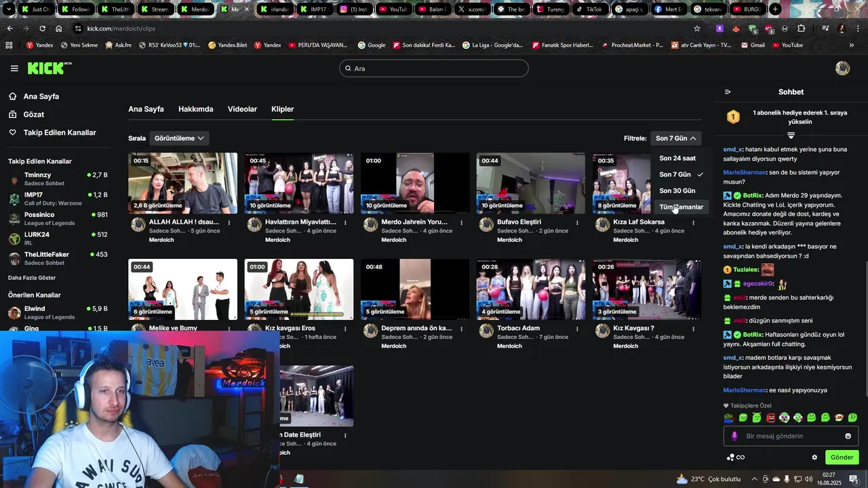The height and width of the screenshot is (488, 868).
Task: Expand the bookmarks overflow chevron
Action: [852, 45]
